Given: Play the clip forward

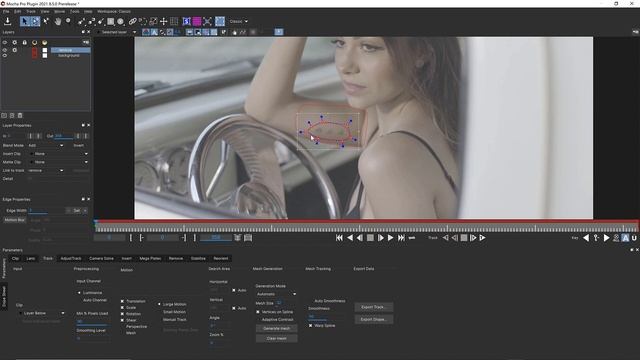Looking at the screenshot, I should [391, 238].
